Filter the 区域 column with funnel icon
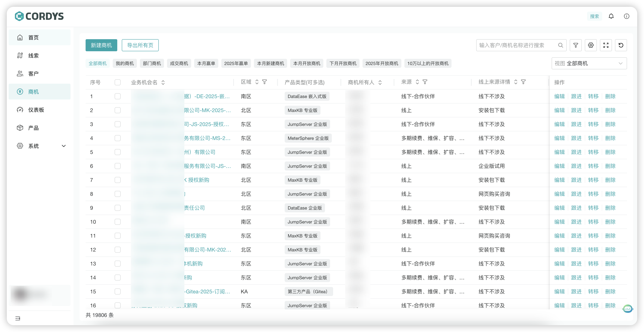 (x=264, y=82)
